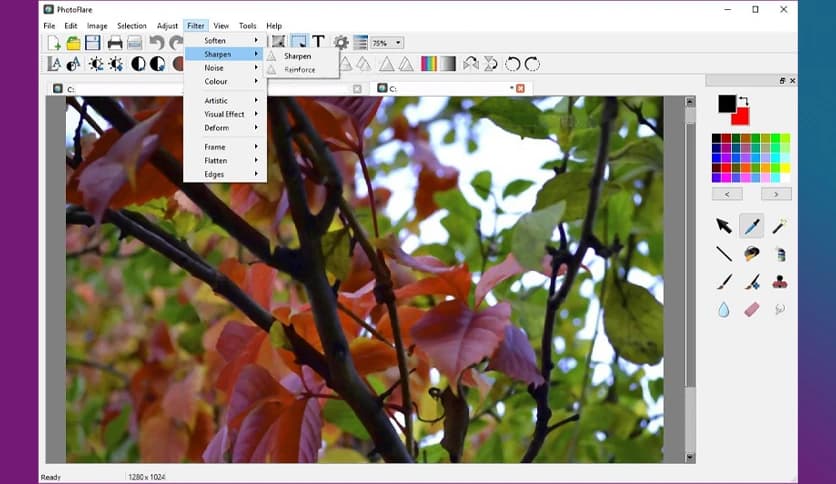The height and width of the screenshot is (484, 836).
Task: Rotate the image clockwise
Action: [x=532, y=64]
